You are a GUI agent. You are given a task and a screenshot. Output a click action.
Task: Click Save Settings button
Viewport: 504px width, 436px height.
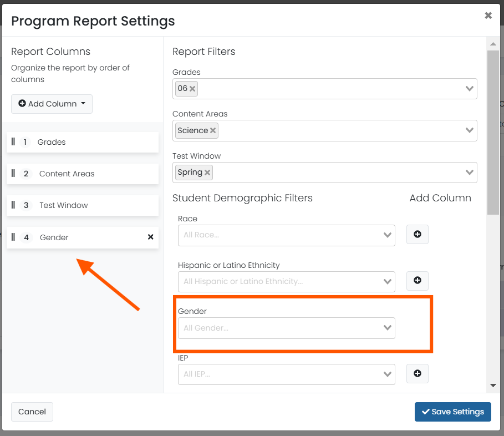click(452, 412)
